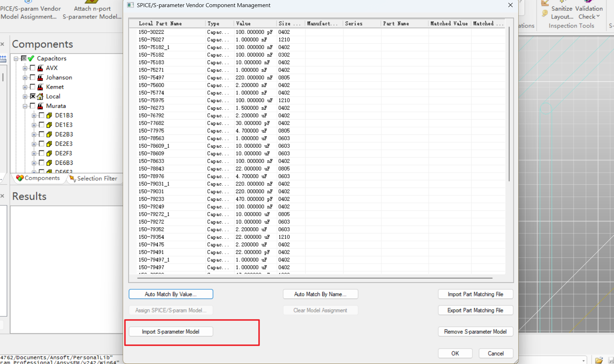Click the Murata vendor icon
Screen dimensions: 614x364
(x=40, y=106)
